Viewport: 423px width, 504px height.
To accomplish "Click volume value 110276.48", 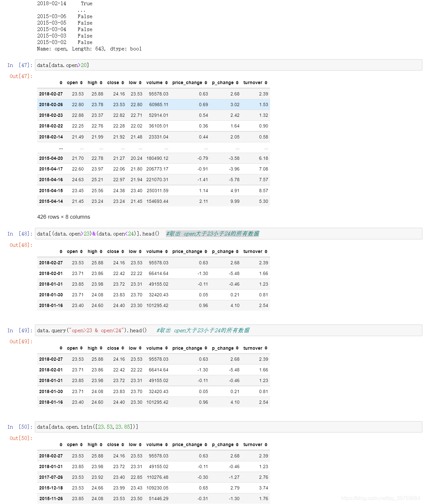I will pyautogui.click(x=157, y=477).
